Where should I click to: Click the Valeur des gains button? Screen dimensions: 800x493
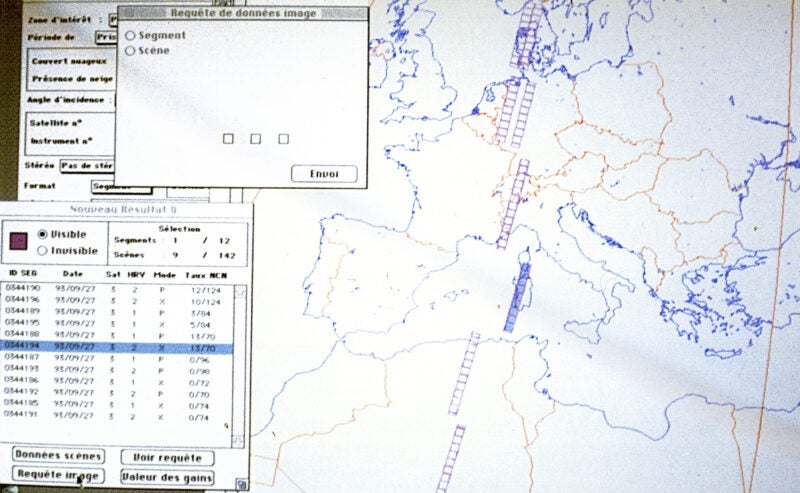167,477
